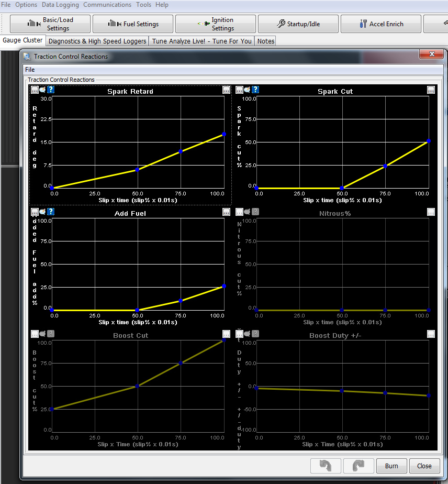Screen dimensions: 448x484
Task: Click the brush icon on Spark Cut graph
Action: coord(247,90)
